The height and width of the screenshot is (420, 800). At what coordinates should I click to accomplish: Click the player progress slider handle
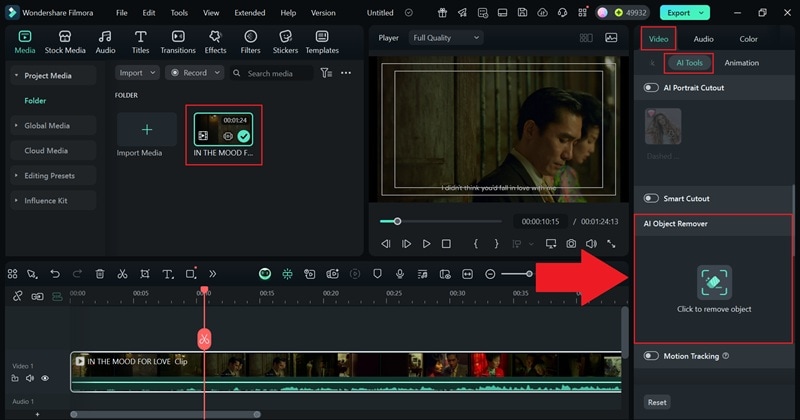tap(397, 221)
